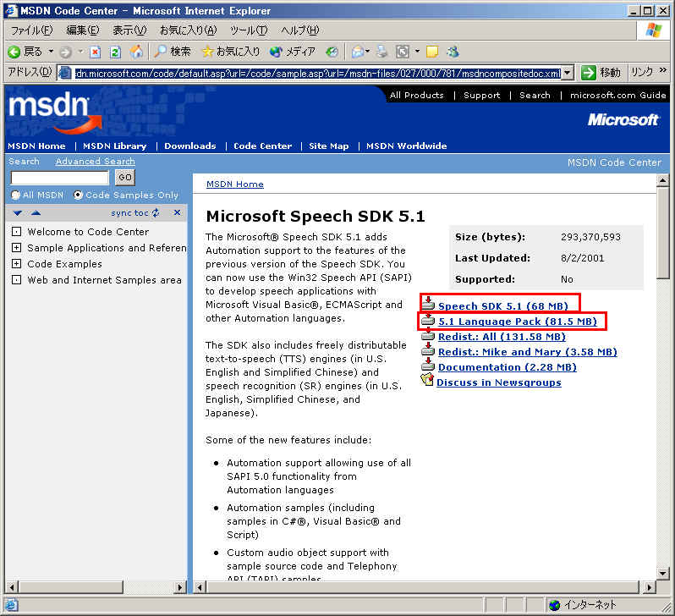Open the Help (ヘルプ) menu

coord(300,30)
